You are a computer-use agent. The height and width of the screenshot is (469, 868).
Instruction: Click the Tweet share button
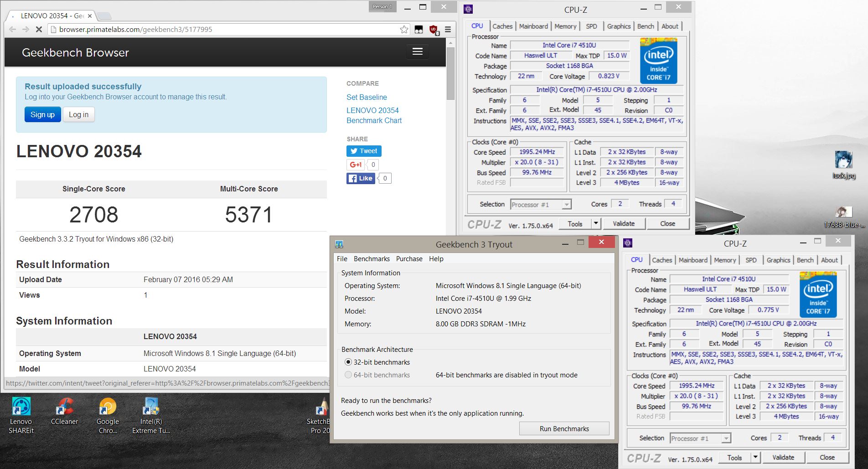[x=364, y=151]
